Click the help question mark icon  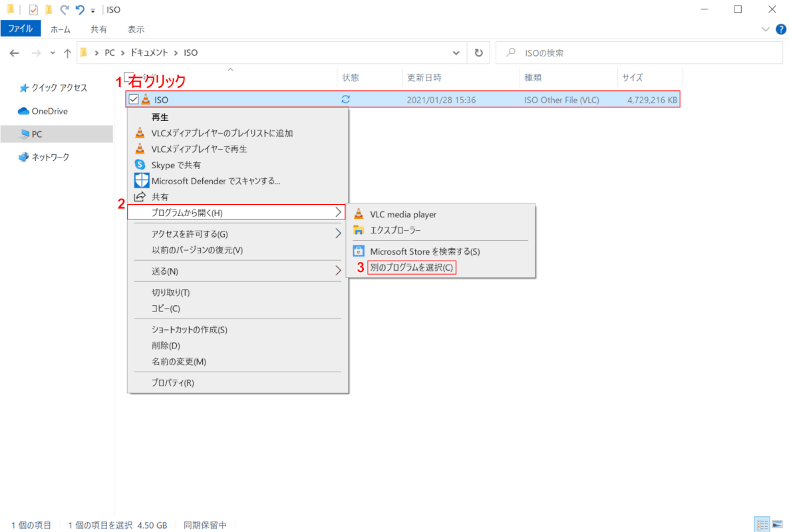(x=781, y=29)
